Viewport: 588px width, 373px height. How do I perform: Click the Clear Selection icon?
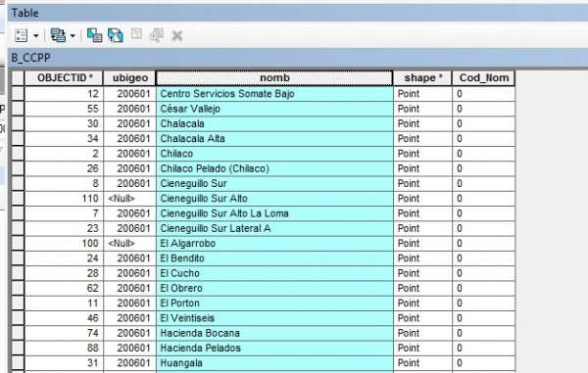click(x=136, y=34)
